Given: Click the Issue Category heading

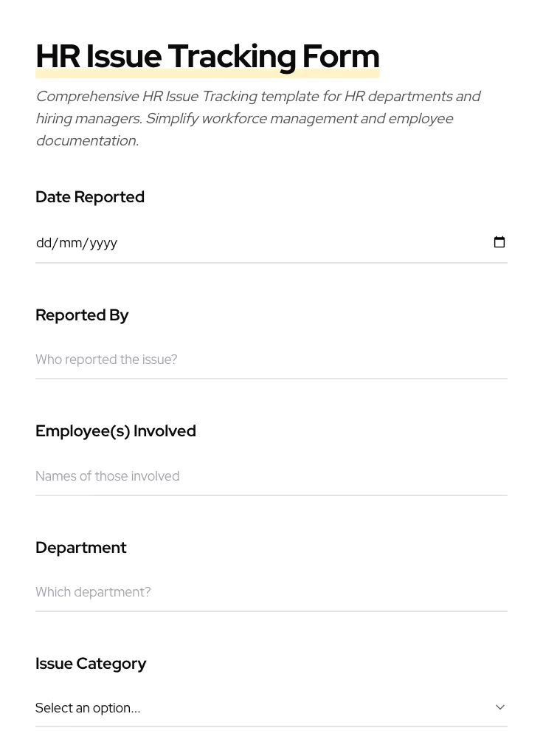Looking at the screenshot, I should [91, 663].
